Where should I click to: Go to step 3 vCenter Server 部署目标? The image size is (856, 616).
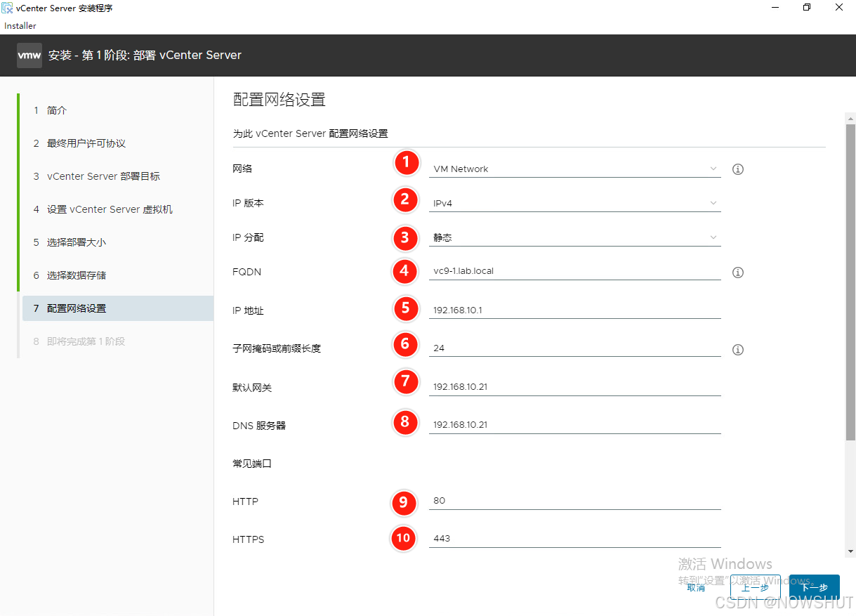[117, 176]
